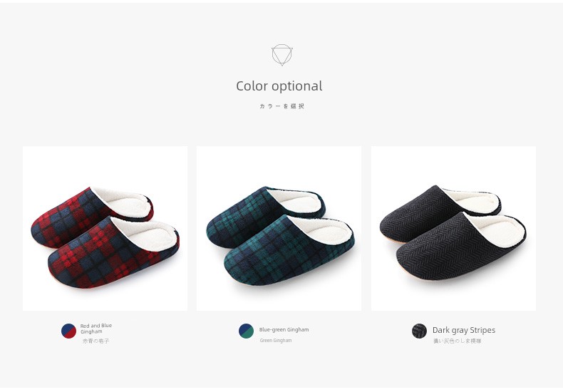Click the circle-triangle logo icon at top
Viewport: 563px width, 392px height.
tap(282, 55)
